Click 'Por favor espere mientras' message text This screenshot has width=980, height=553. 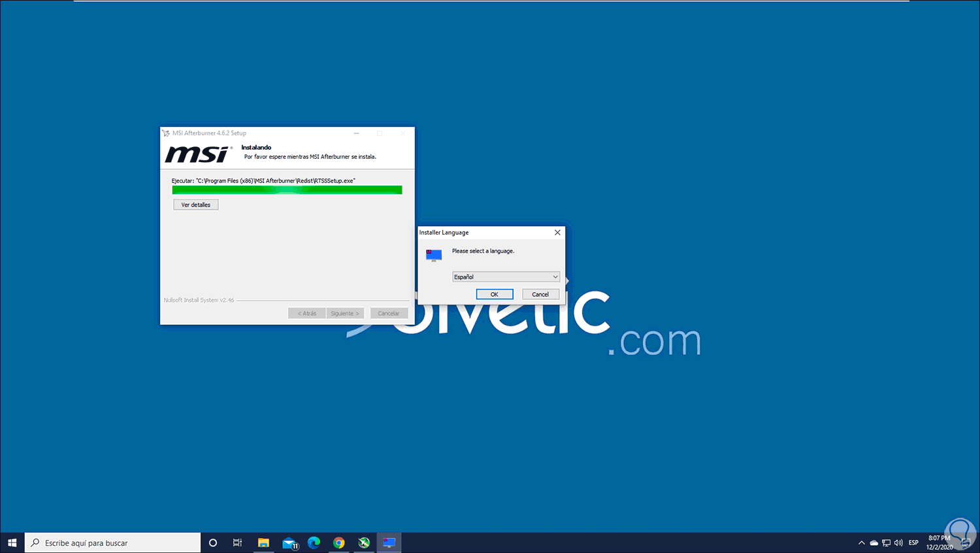[310, 157]
